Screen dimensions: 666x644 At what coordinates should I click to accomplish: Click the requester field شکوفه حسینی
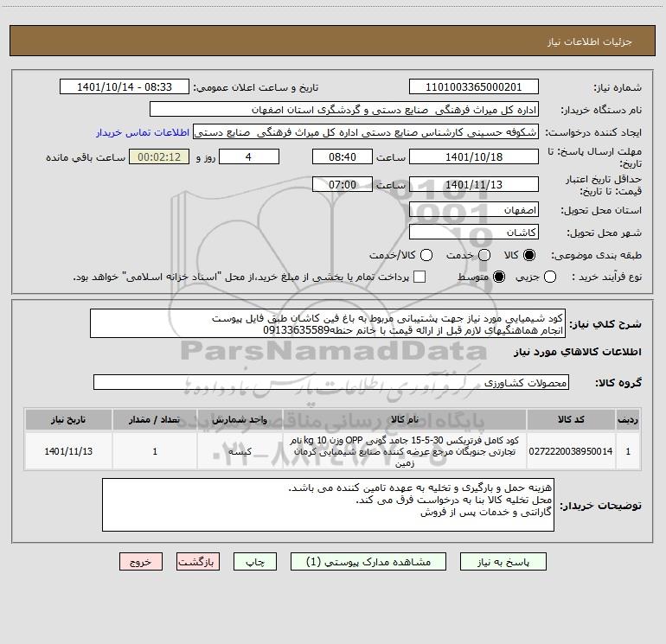366,132
